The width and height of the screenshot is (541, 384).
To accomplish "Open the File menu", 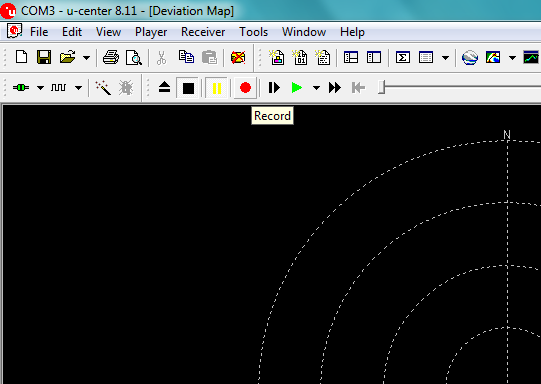I will point(39,32).
